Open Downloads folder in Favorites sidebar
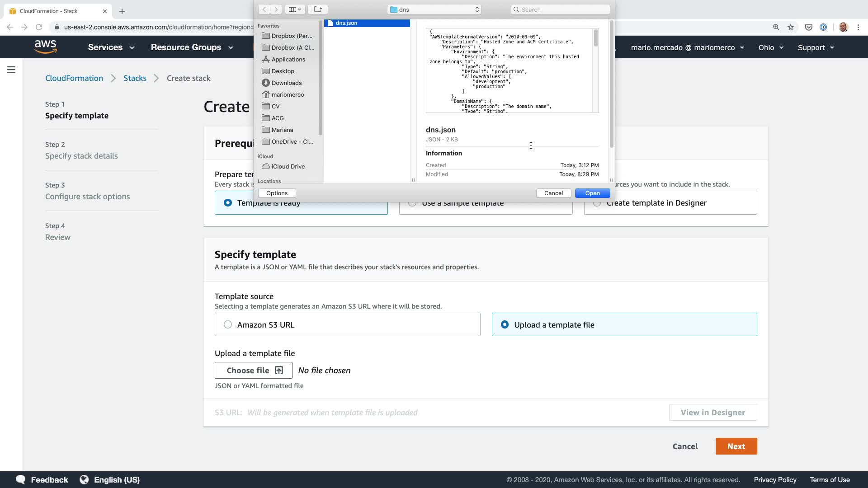 286,83
